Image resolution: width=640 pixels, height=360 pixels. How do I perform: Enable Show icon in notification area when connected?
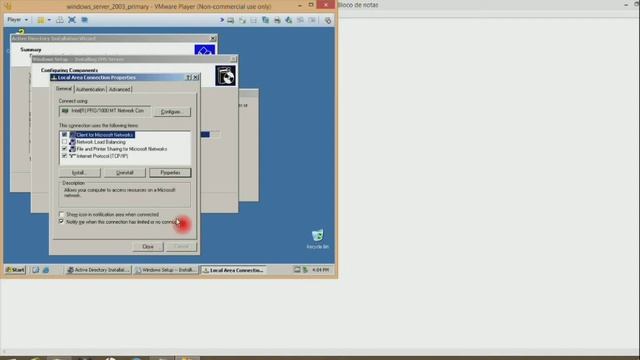coord(62,214)
